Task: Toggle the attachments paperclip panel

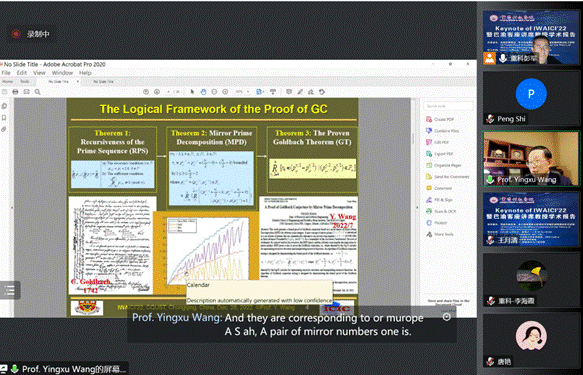Action: [4, 129]
